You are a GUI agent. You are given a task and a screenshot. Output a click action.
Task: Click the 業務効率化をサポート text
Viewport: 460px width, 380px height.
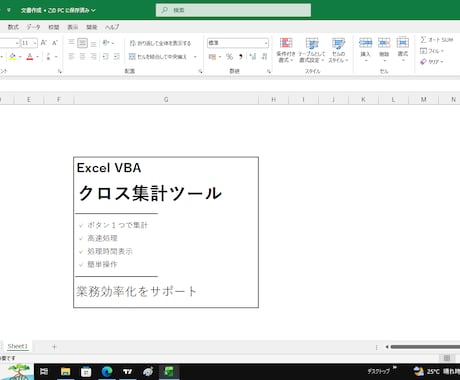[x=136, y=291]
